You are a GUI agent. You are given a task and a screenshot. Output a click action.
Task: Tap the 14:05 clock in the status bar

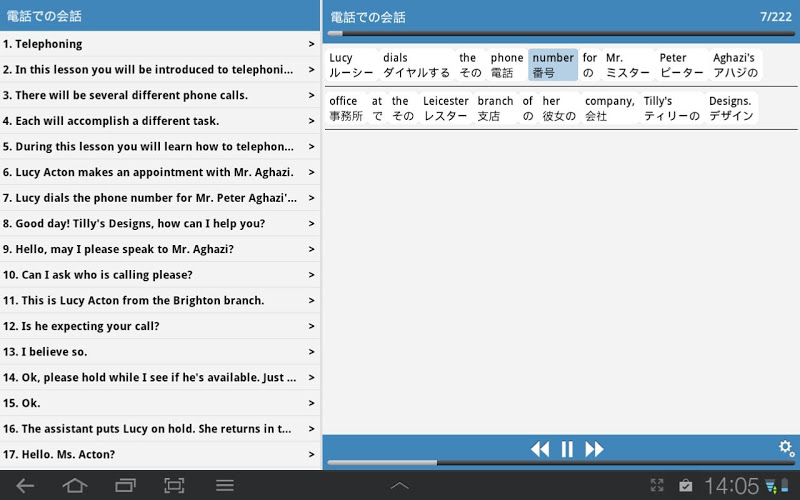pos(732,486)
